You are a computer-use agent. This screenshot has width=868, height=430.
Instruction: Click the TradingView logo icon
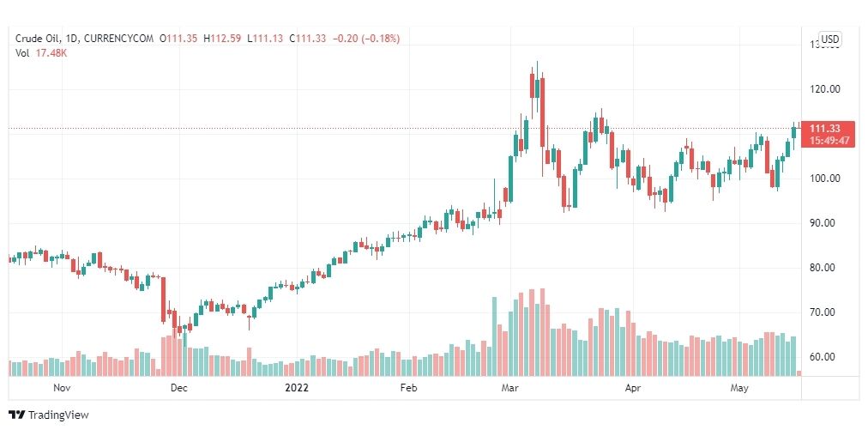tap(17, 415)
